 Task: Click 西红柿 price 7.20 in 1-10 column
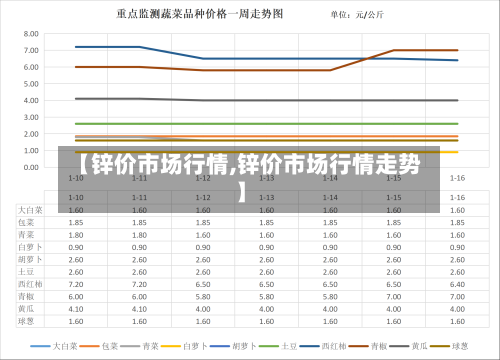[x=76, y=284]
